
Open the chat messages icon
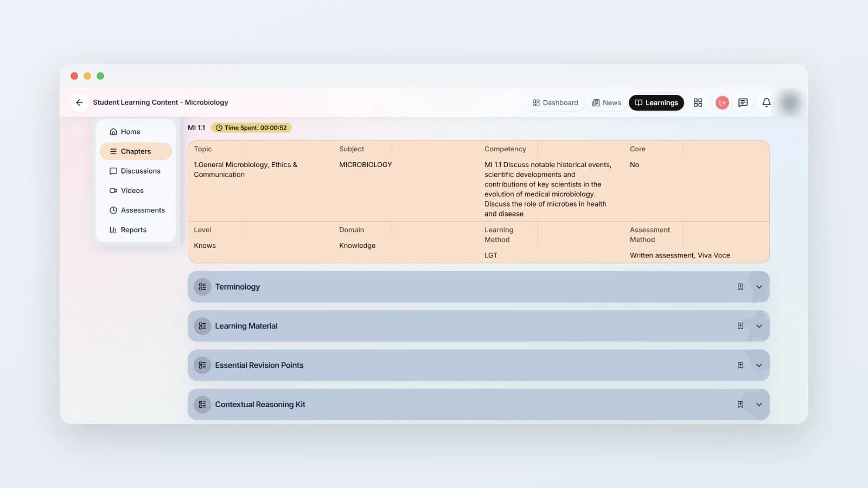coord(743,102)
